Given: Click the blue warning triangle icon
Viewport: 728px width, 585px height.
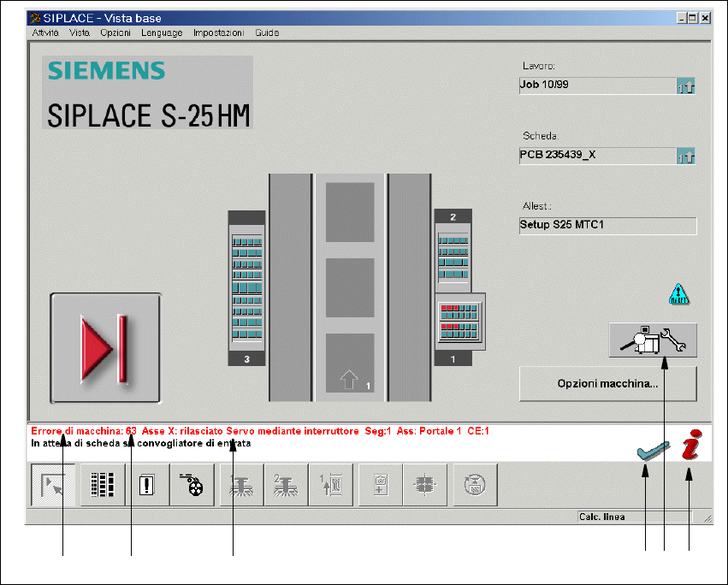Looking at the screenshot, I should [679, 296].
